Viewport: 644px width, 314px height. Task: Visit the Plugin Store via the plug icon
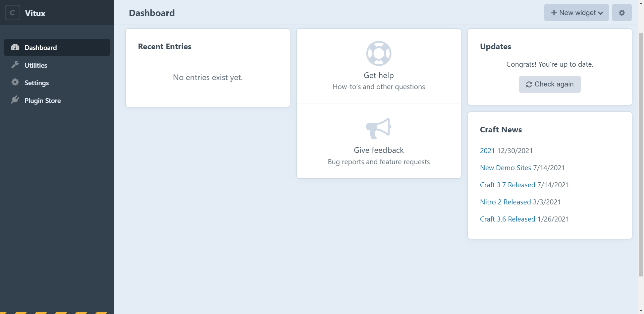[15, 100]
